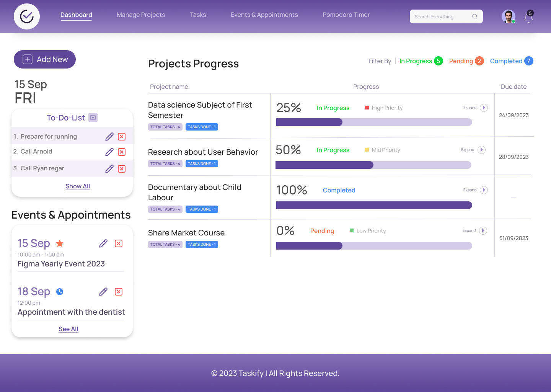The image size is (551, 392).
Task: Click the Documentary about Child Labour progress bar
Action: coord(374,205)
